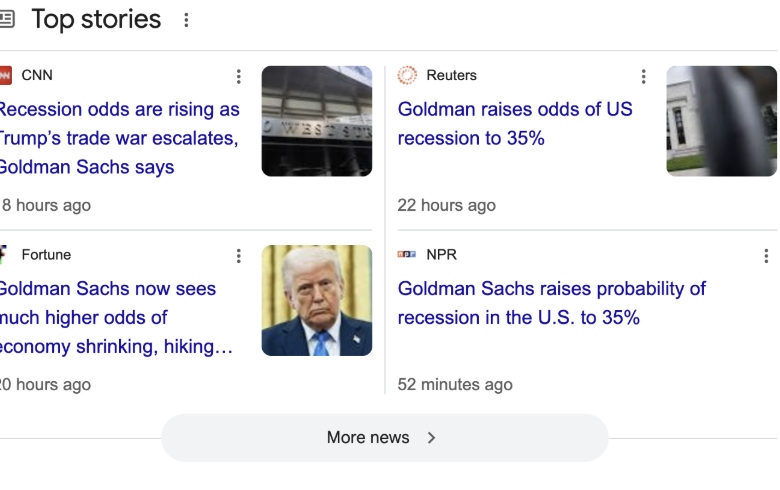Open three-dot menu for Reuters story
The image size is (780, 490).
[x=644, y=76]
